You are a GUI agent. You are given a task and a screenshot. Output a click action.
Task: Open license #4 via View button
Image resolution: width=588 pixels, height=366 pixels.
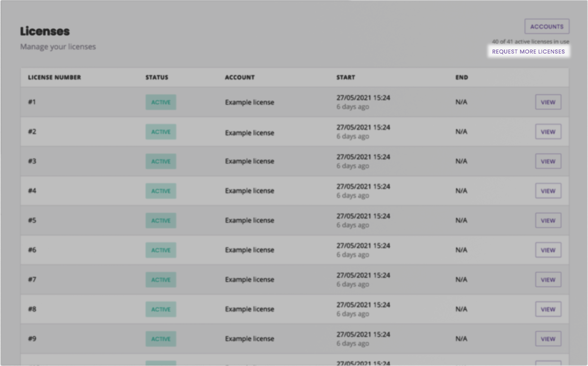pos(548,191)
